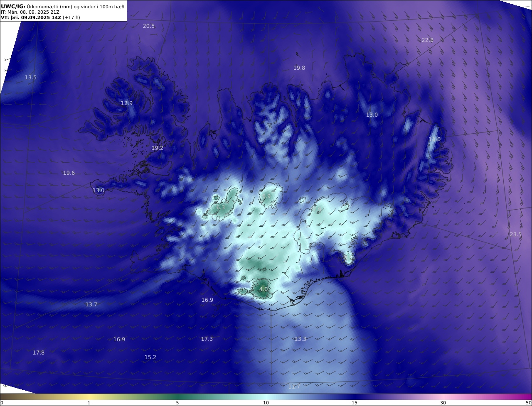The width and height of the screenshot is (532, 406).
Task: Click the 17.3 value on the map
Action: (x=207, y=339)
